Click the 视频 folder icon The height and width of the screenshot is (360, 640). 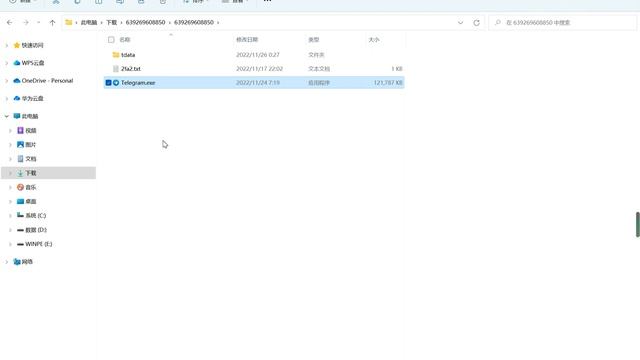click(20, 131)
